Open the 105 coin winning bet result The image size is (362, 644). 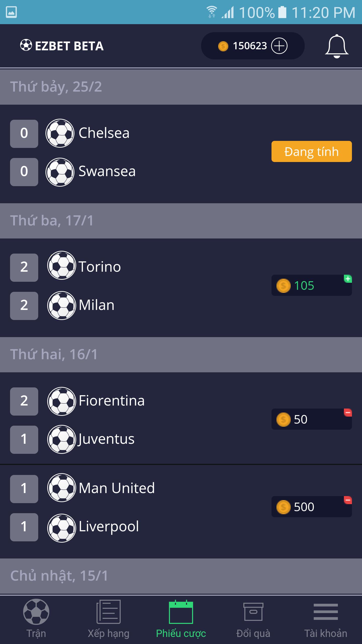pos(311,285)
